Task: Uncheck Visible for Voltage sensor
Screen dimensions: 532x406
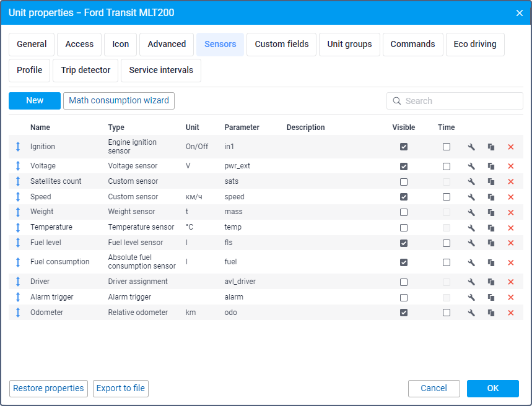Action: 404,166
